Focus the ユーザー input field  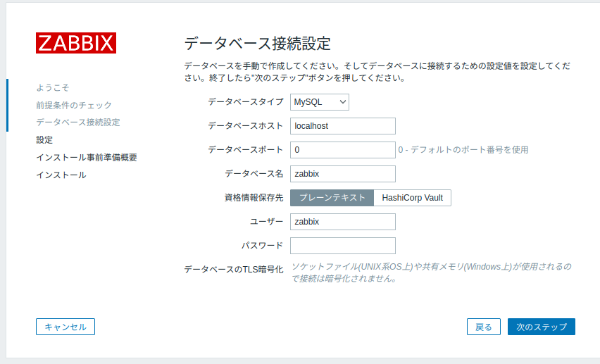(x=343, y=222)
